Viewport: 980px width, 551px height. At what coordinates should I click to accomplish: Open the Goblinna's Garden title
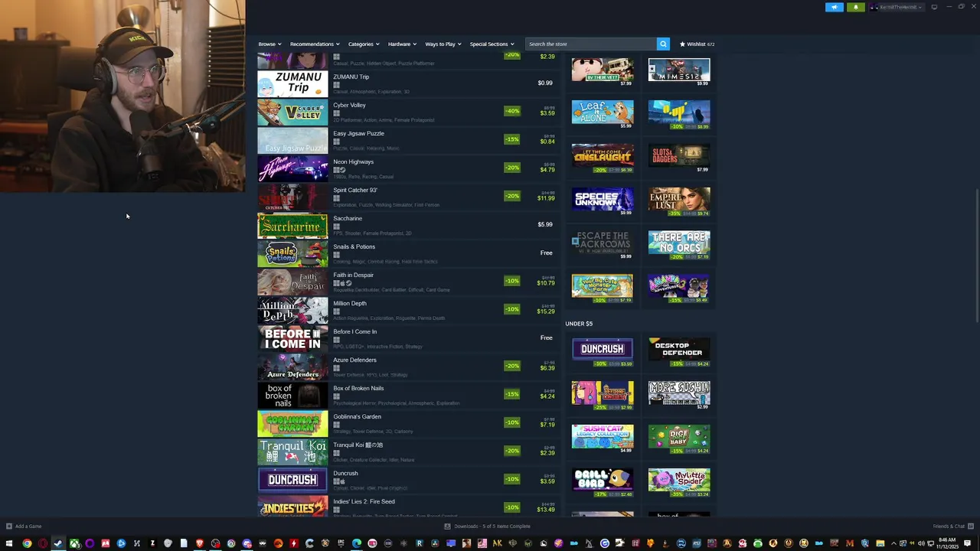357,416
